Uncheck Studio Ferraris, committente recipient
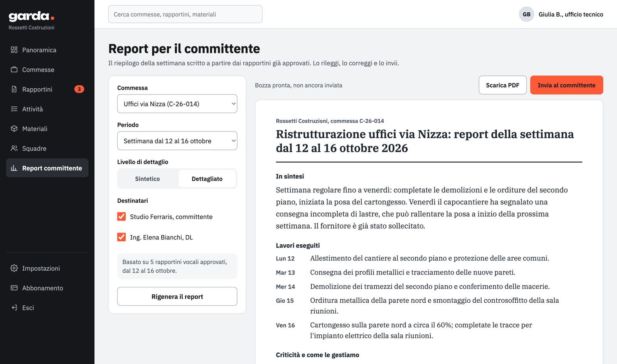Screen dimensions: 617x364 coord(121,216)
